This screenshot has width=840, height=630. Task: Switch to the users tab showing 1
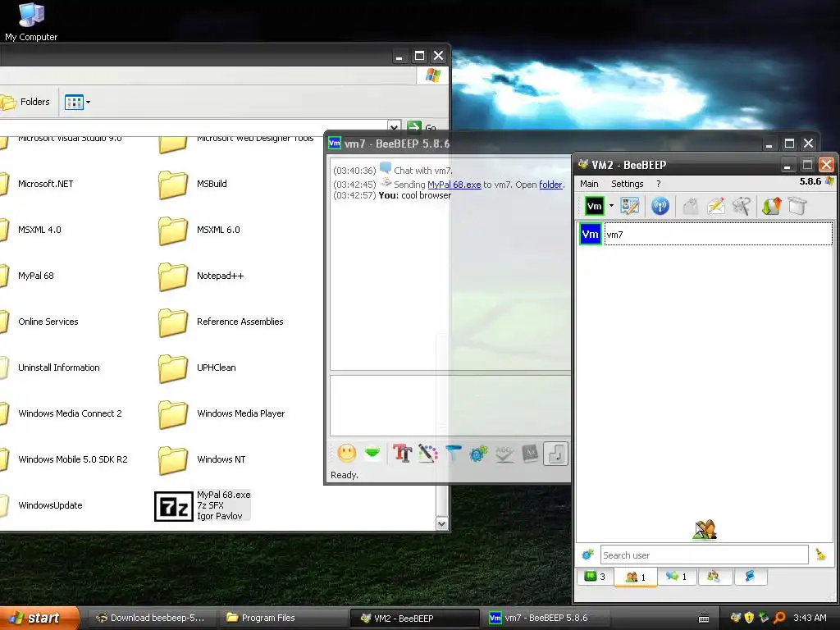tap(636, 577)
